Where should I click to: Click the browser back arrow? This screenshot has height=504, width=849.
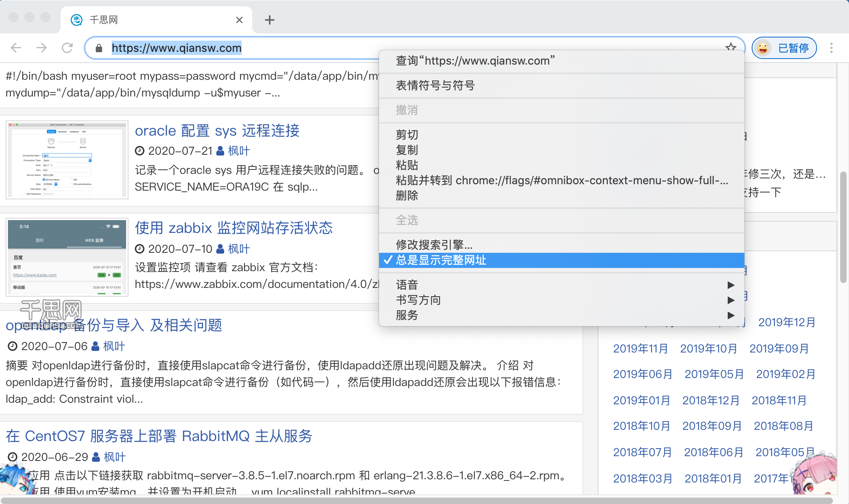coord(16,48)
